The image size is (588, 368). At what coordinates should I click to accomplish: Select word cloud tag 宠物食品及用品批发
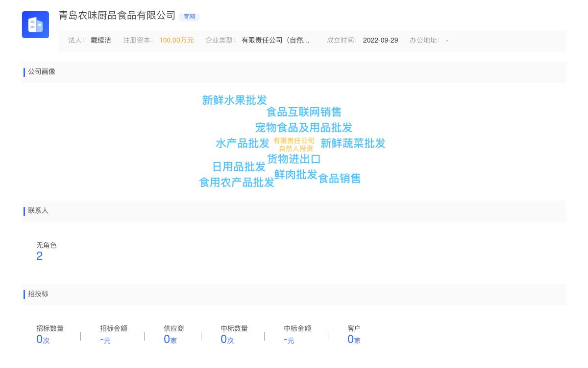[x=304, y=128]
